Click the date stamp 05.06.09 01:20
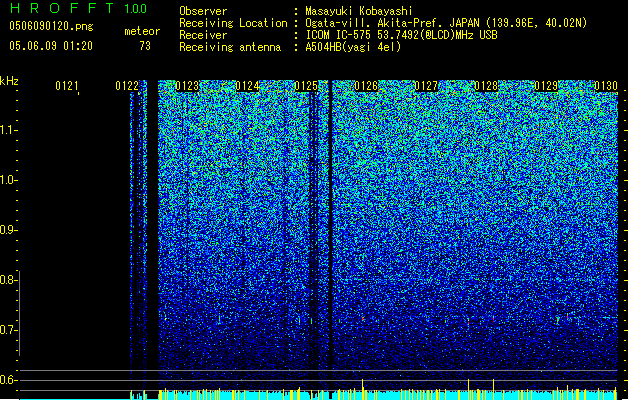 point(51,46)
